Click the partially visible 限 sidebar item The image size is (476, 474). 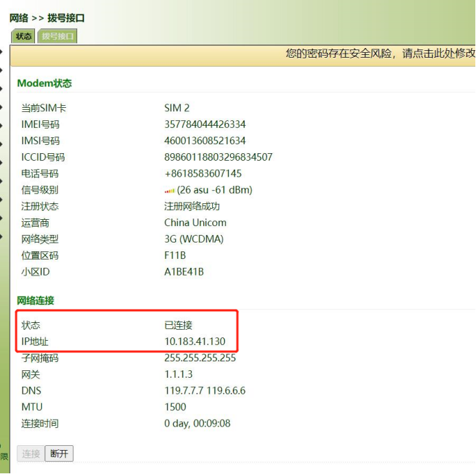4,456
